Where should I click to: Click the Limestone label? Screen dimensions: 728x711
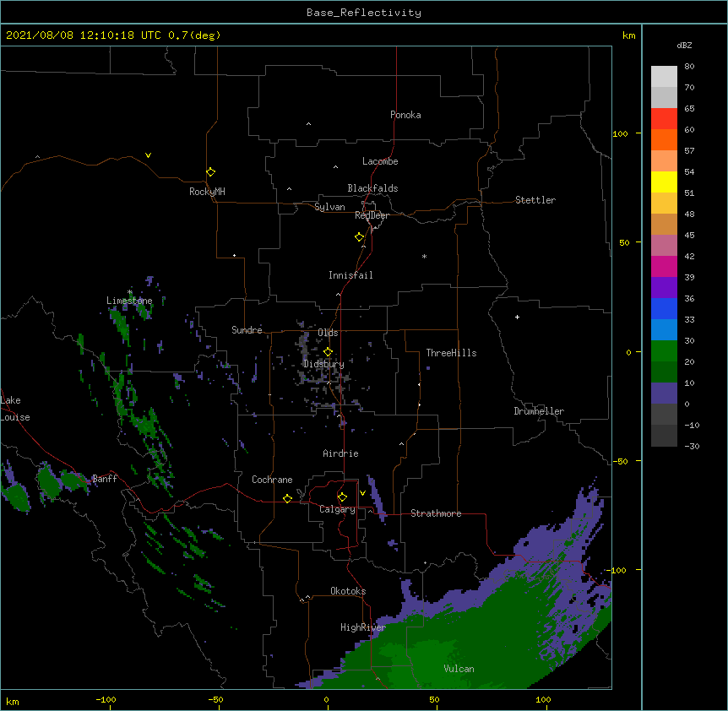click(129, 301)
